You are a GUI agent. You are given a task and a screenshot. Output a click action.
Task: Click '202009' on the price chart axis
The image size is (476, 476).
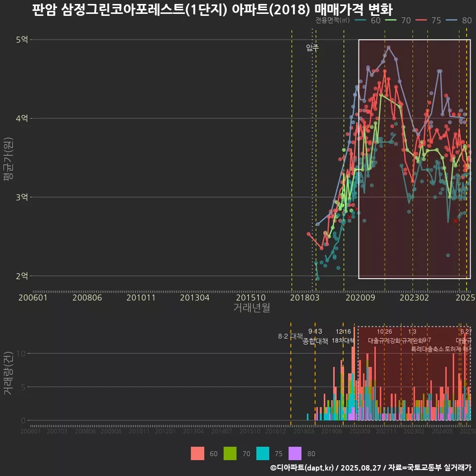pos(360,297)
